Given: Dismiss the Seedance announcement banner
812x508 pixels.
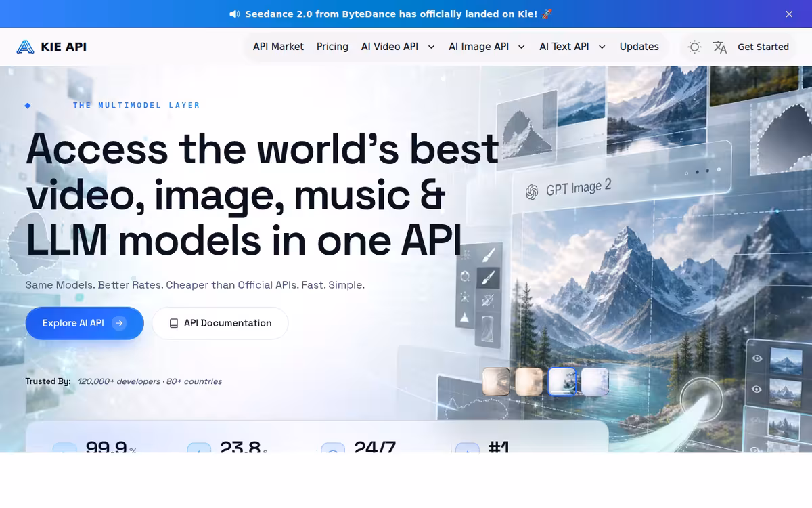Looking at the screenshot, I should 789,14.
